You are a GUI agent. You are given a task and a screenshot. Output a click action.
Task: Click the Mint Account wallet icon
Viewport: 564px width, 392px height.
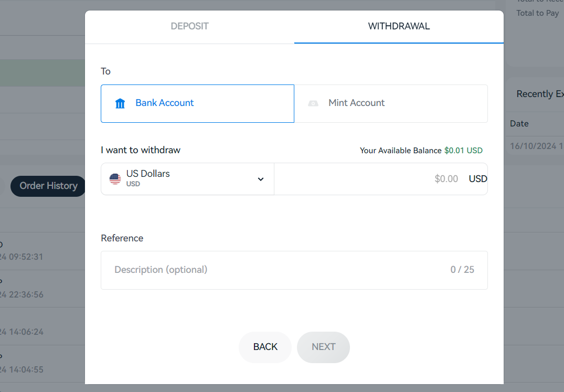coord(313,103)
